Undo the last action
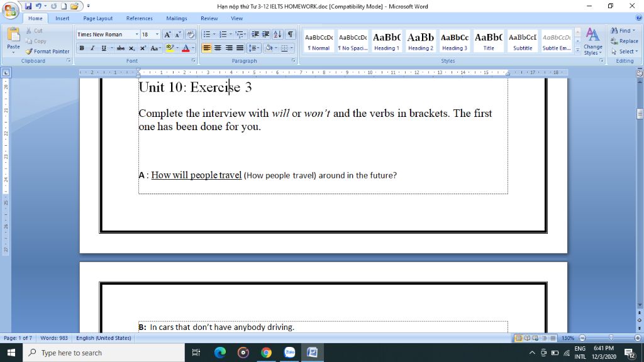 [x=38, y=6]
